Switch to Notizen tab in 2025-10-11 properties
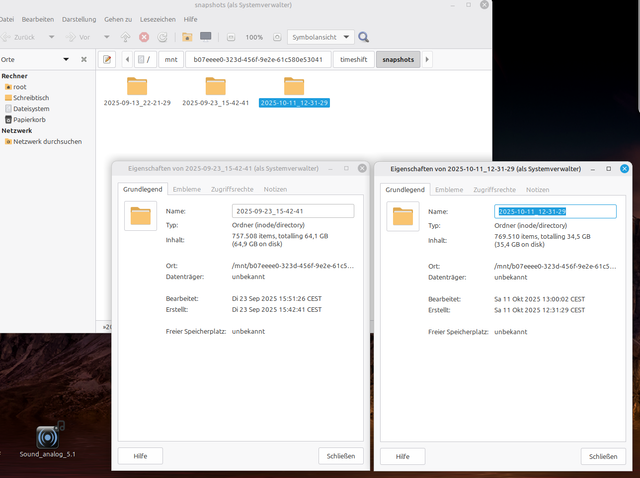This screenshot has height=478, width=640. click(538, 190)
